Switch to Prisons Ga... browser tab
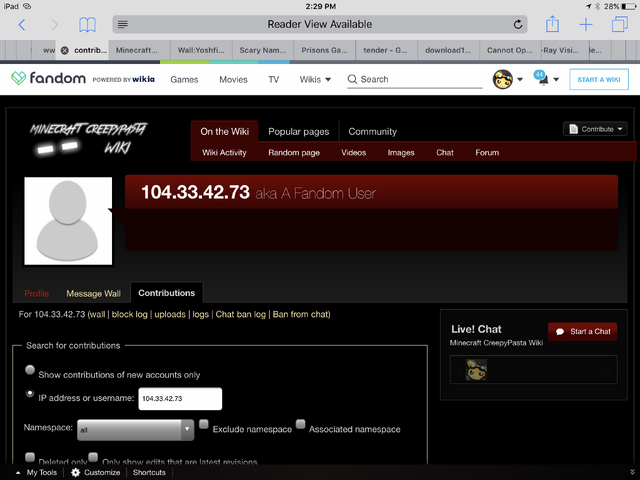The width and height of the screenshot is (640, 480). point(324,50)
